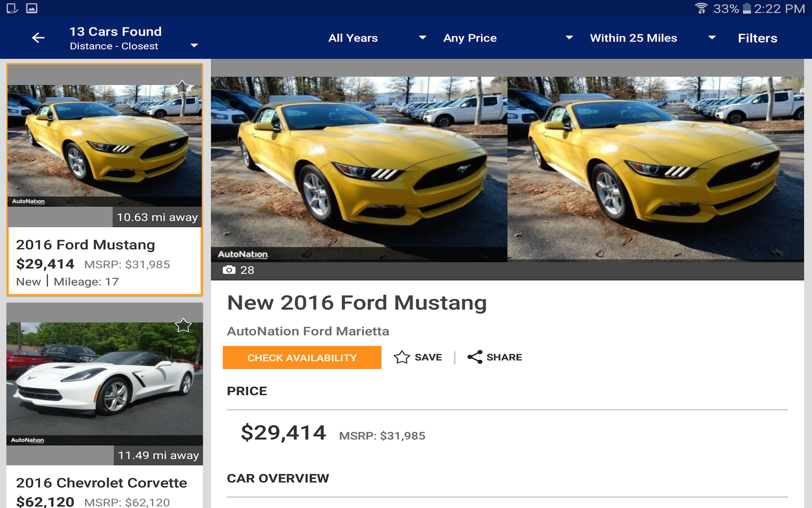812x508 pixels.
Task: Change the Distance - Closest sort order
Action: tap(133, 46)
